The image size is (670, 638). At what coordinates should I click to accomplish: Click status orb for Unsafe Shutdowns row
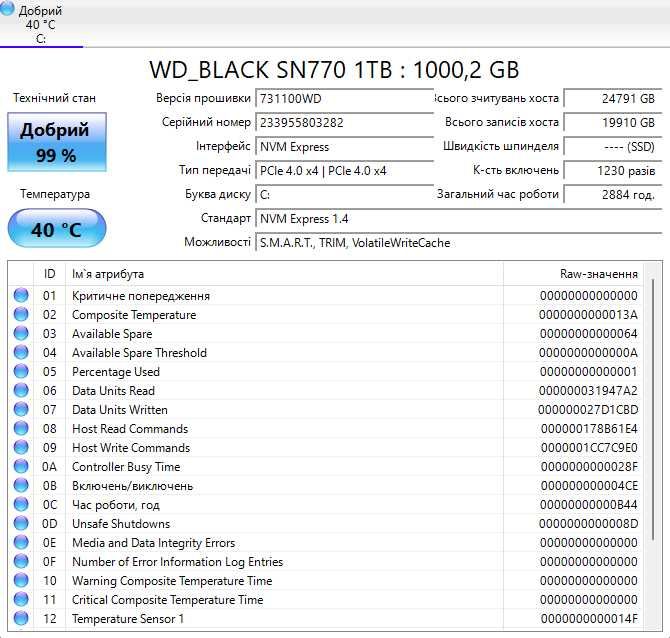(x=21, y=523)
